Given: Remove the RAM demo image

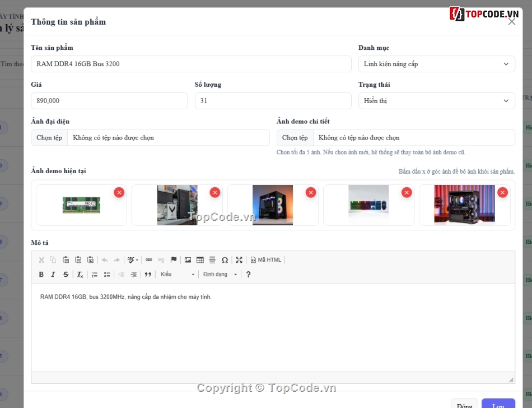Looking at the screenshot, I should (x=119, y=192).
